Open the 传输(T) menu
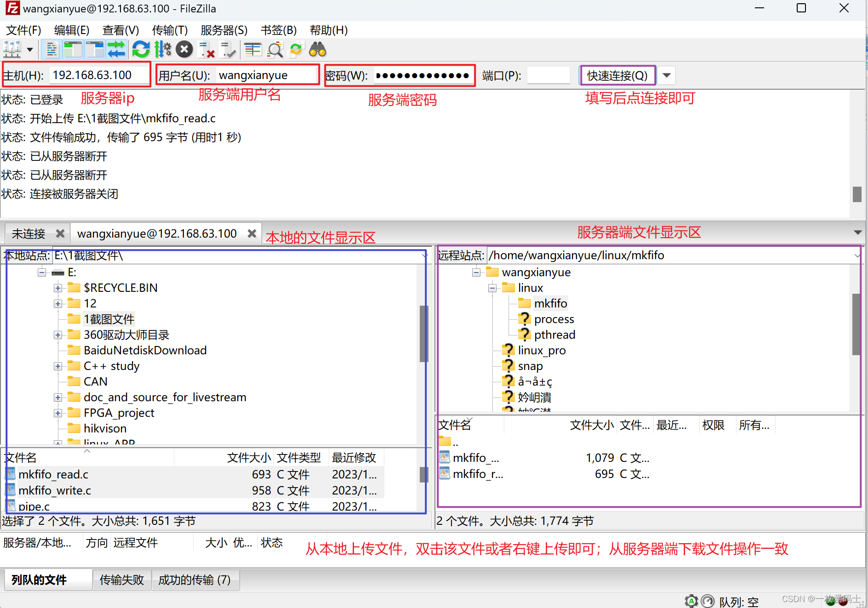This screenshot has width=868, height=608. tap(170, 30)
